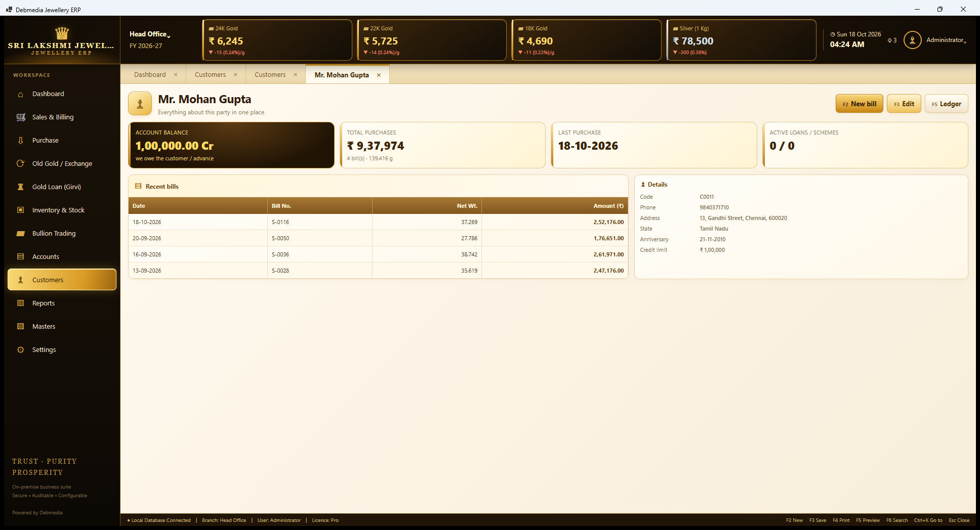
Task: Click the Date column header
Action: (198, 206)
